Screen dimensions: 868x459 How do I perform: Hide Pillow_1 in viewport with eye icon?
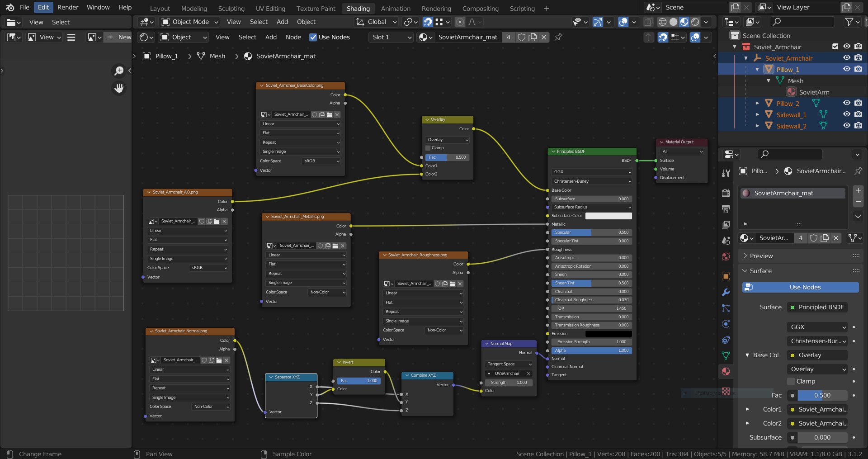coord(847,69)
